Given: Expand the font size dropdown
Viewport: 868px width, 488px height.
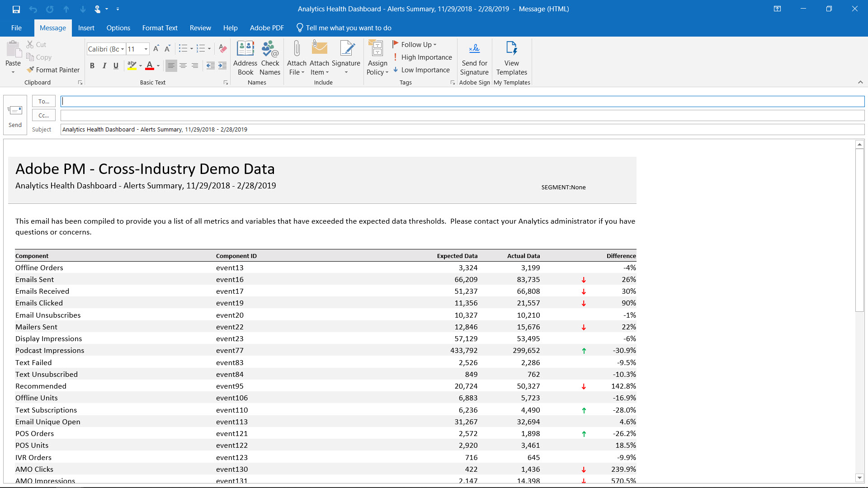Looking at the screenshot, I should 146,49.
